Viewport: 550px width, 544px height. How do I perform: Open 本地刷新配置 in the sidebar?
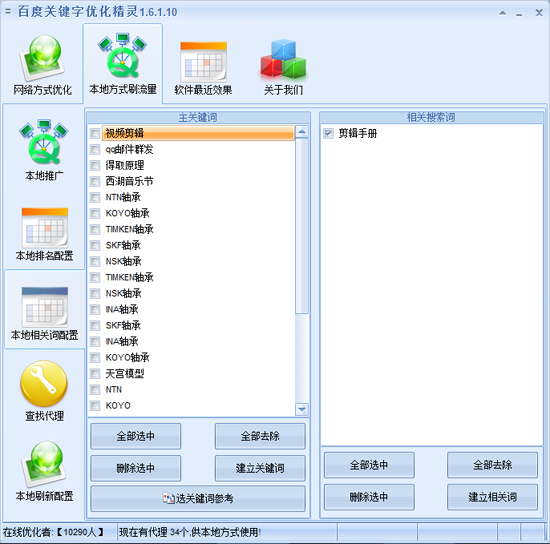(x=44, y=471)
